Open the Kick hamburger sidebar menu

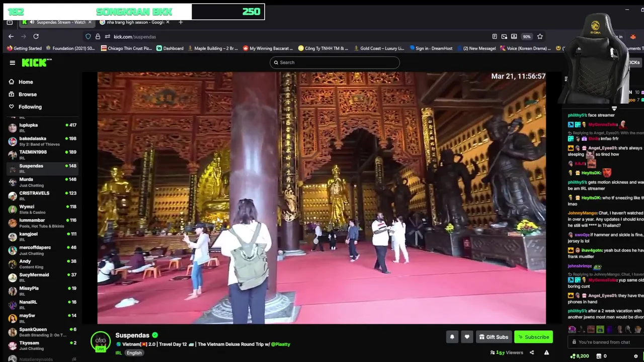(12, 63)
